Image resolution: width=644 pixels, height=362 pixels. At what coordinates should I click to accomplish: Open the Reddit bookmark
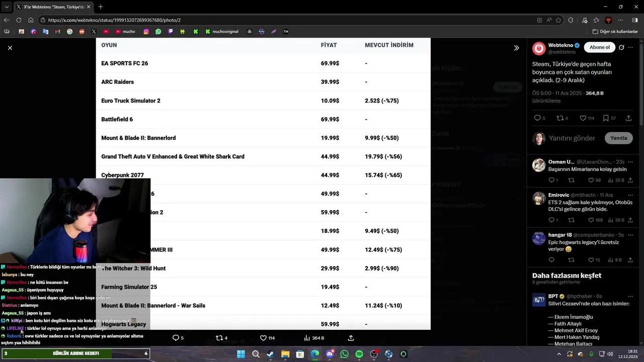[82, 31]
